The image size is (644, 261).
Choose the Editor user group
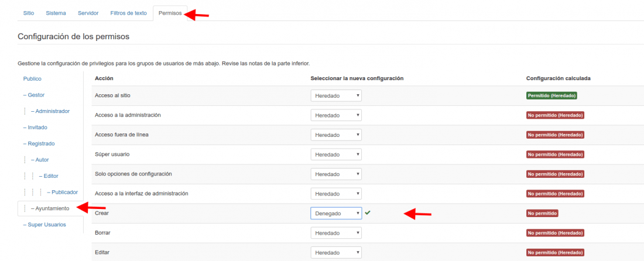point(49,176)
